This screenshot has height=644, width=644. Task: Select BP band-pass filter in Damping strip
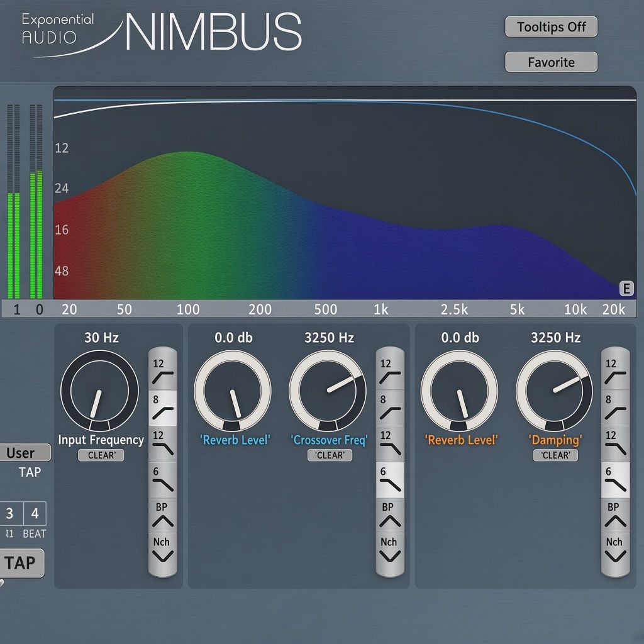coord(615,515)
